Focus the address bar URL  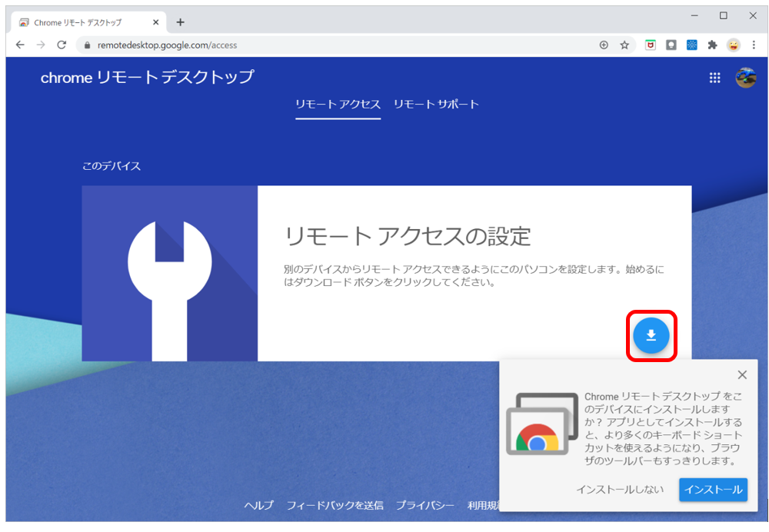coord(167,45)
